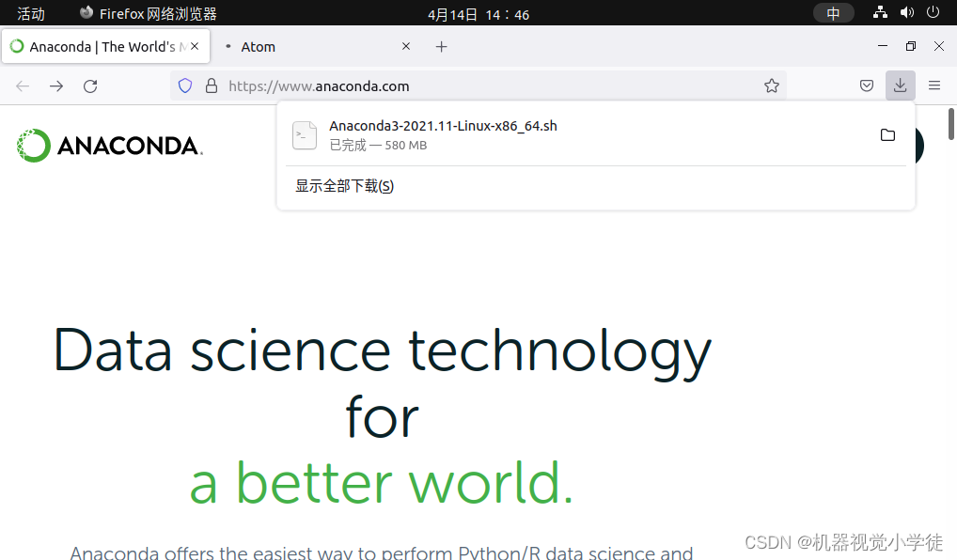This screenshot has width=957, height=560.
Task: Open tracking protection shield icon
Action: pos(185,86)
